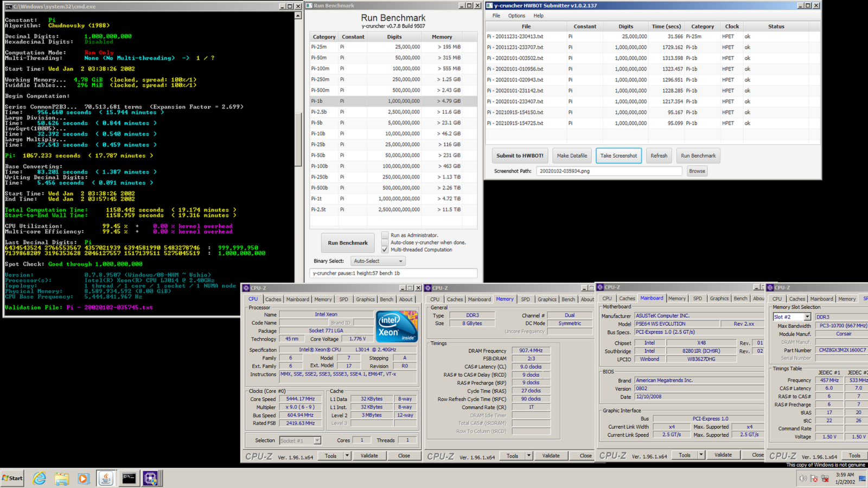This screenshot has width=868, height=488.
Task: Enable Run as Administrator checkbox
Action: (385, 235)
